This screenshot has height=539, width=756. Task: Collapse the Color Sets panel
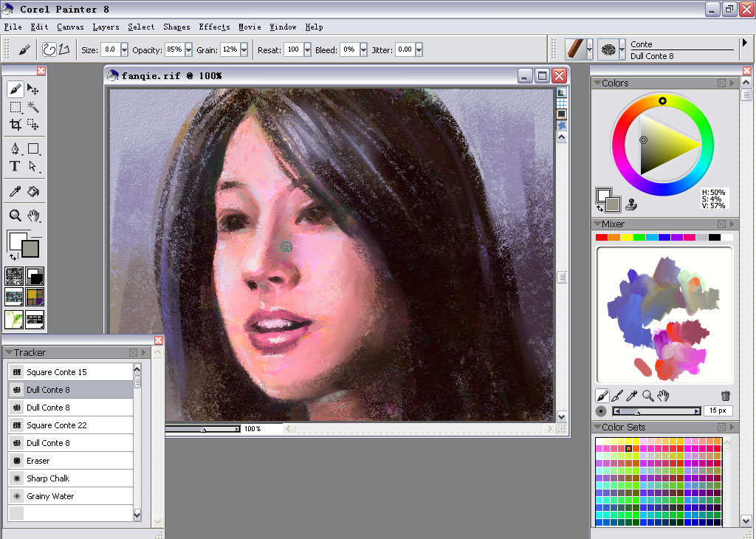pos(597,428)
